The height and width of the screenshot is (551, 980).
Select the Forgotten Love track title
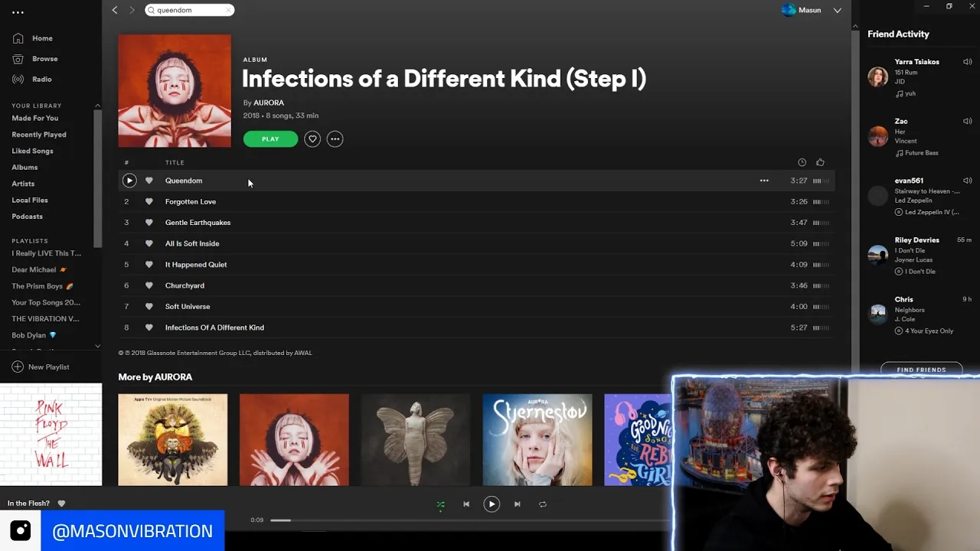click(x=191, y=201)
